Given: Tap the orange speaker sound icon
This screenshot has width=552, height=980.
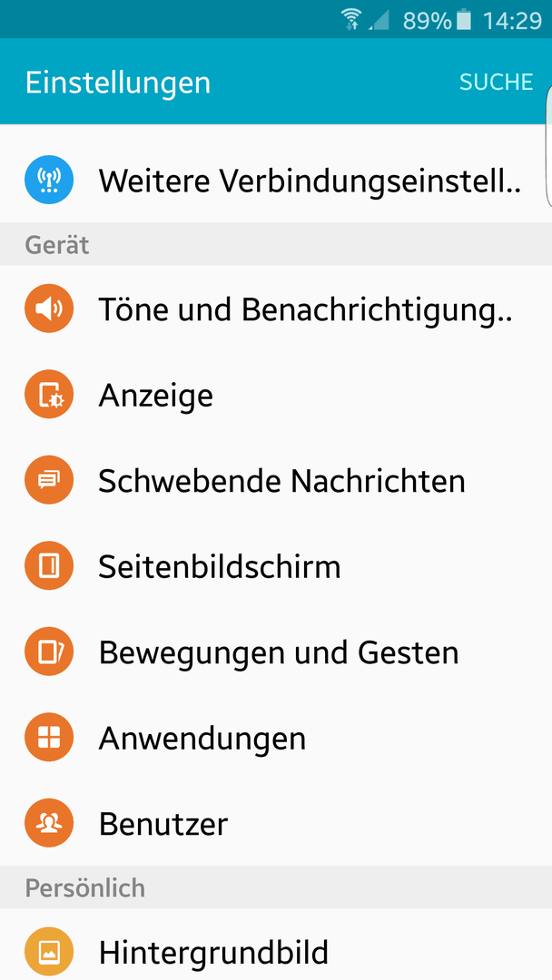Looking at the screenshot, I should click(x=49, y=309).
